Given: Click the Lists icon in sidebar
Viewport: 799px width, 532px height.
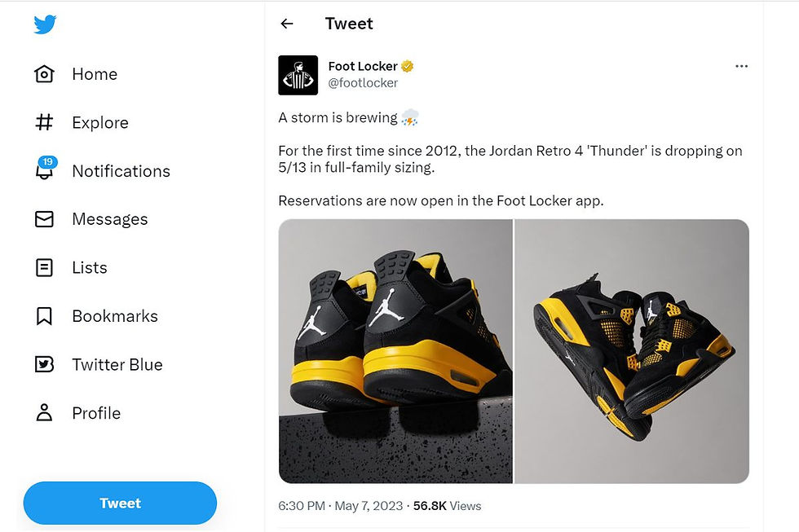Looking at the screenshot, I should pyautogui.click(x=44, y=267).
